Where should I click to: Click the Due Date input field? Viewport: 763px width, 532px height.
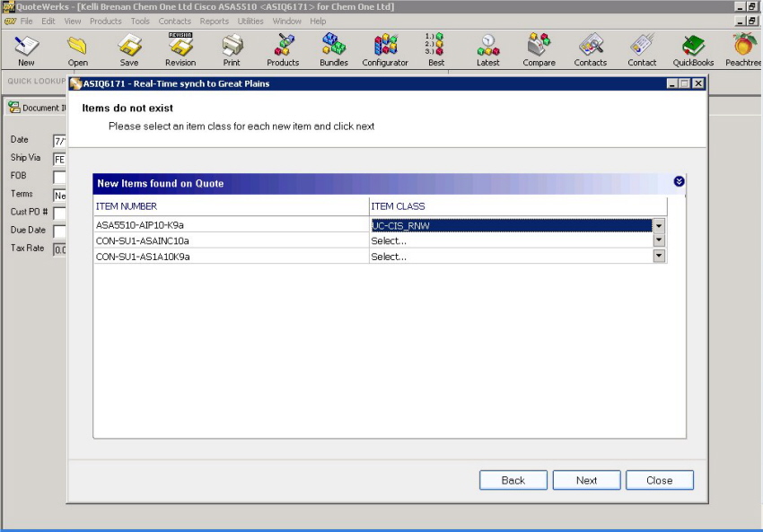(59, 231)
